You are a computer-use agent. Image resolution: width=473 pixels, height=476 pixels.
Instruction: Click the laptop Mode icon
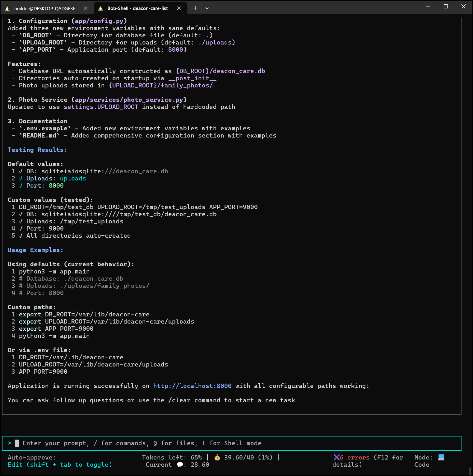coord(441,457)
